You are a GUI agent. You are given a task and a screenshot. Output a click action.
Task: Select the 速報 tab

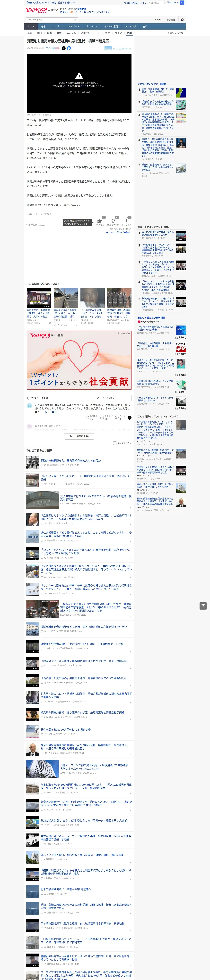coord(43,26)
